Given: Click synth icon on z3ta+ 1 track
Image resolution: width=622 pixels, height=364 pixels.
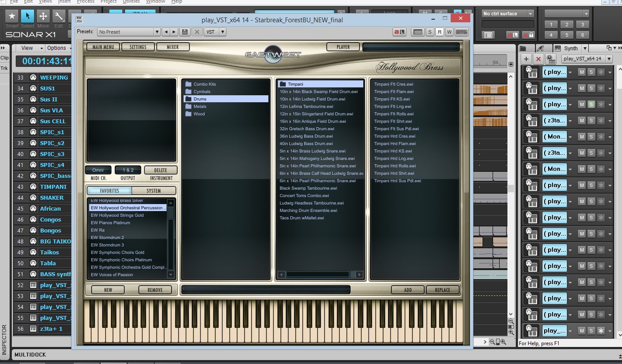Looking at the screenshot, I should pos(33,329).
